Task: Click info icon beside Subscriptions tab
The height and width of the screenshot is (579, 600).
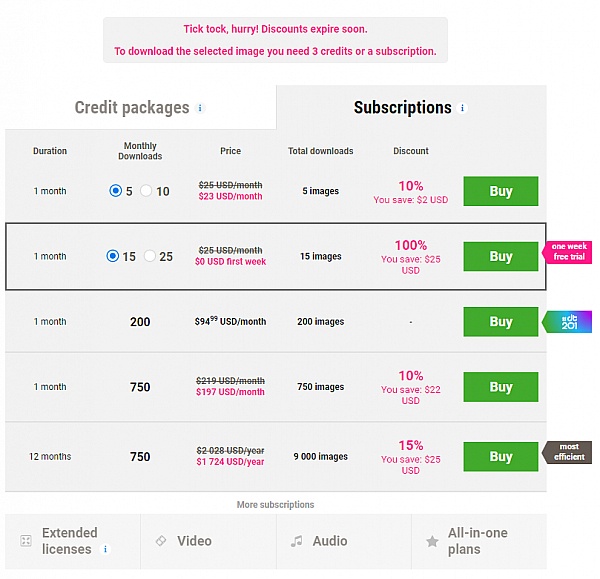Action: point(462,108)
